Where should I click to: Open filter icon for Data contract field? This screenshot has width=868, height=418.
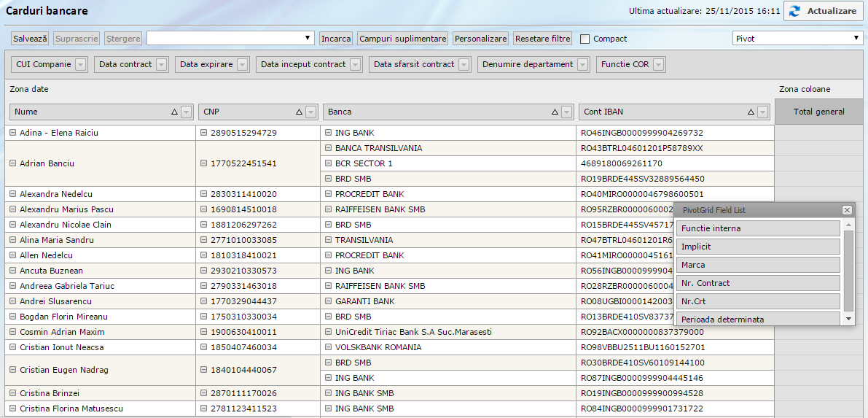click(162, 65)
